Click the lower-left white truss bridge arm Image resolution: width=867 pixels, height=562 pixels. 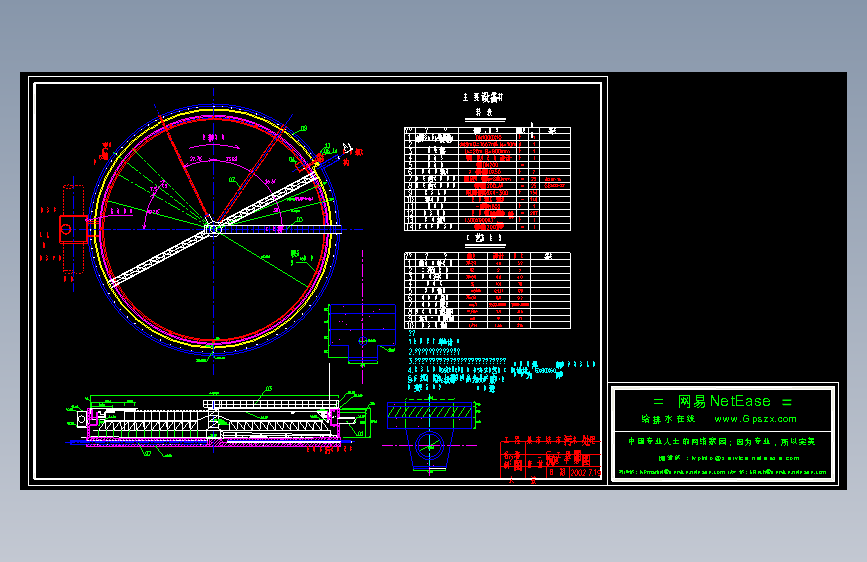click(159, 256)
